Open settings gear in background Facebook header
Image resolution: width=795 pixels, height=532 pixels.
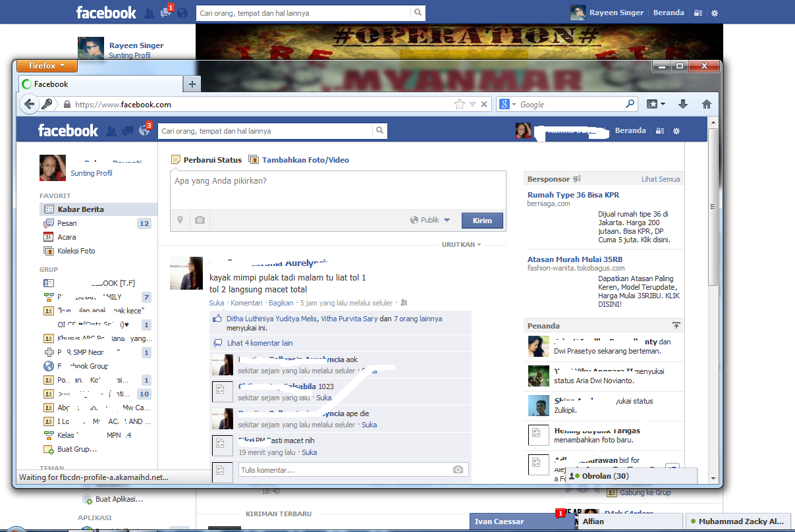tap(715, 13)
